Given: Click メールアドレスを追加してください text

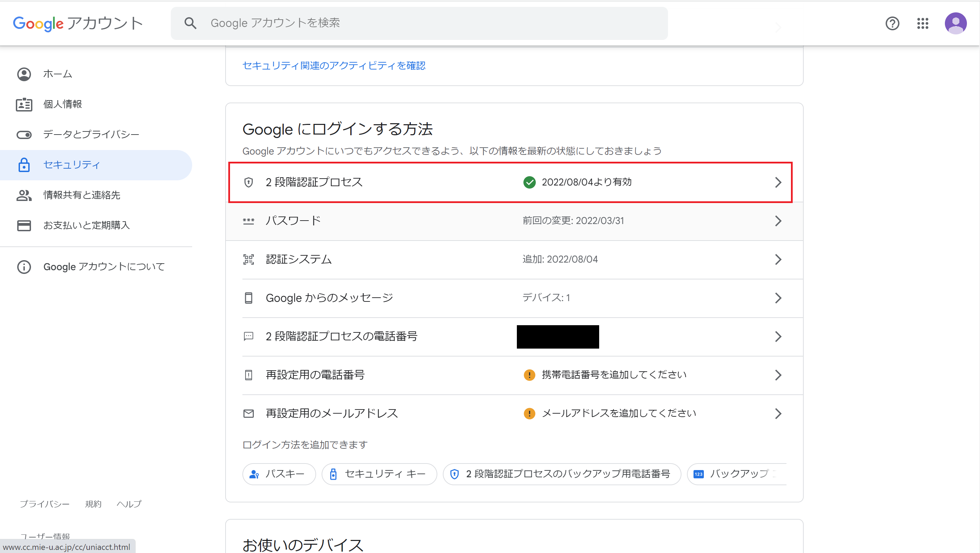Looking at the screenshot, I should 619,414.
